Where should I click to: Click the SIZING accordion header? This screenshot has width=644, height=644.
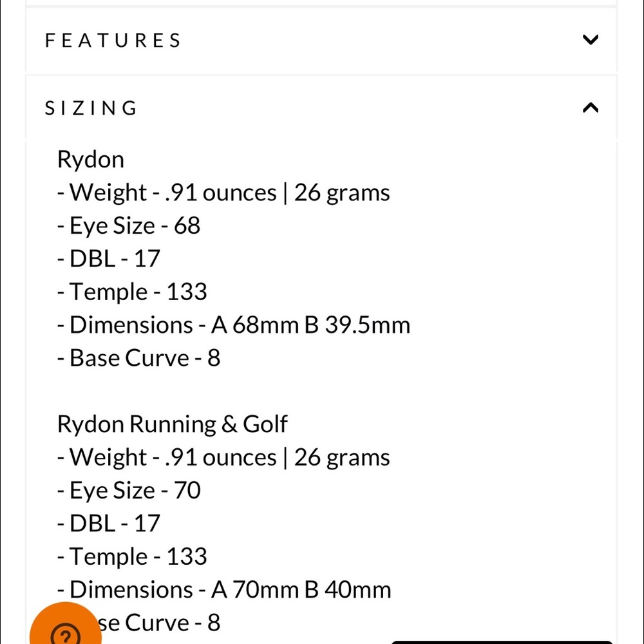[x=321, y=108]
